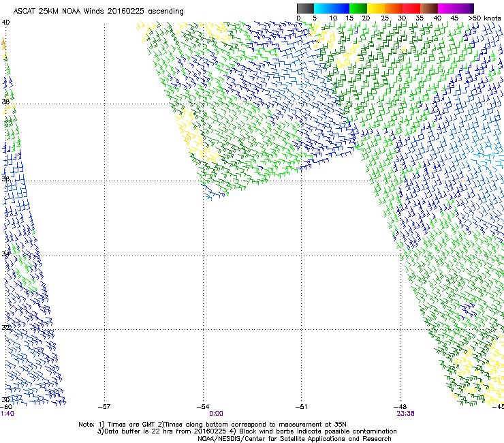Image resolution: width=504 pixels, height=443 pixels.
Task: Click the purple swath time '0:00'
Action: [x=216, y=414]
